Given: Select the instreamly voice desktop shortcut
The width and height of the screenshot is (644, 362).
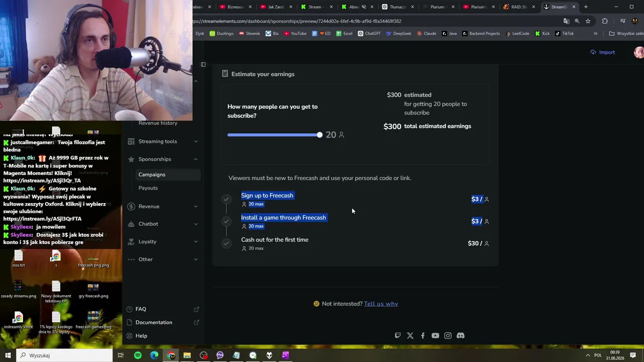Looking at the screenshot, I should click(19, 320).
